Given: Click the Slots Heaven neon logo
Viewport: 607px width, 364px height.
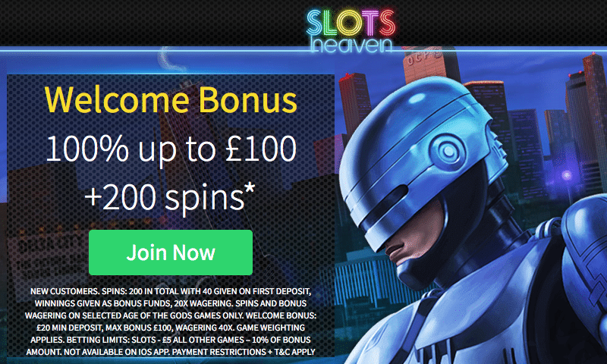Looking at the screenshot, I should click(351, 31).
